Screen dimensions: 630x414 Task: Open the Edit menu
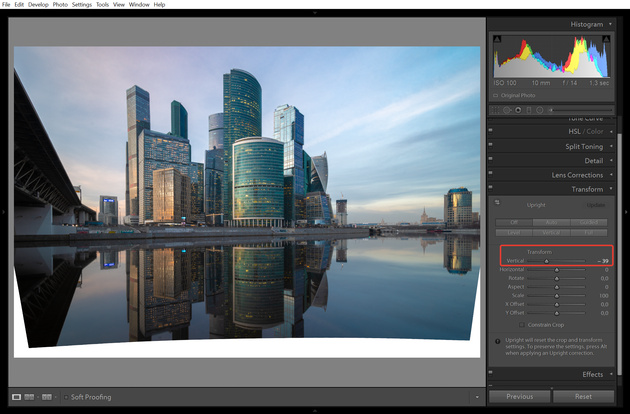tap(19, 4)
